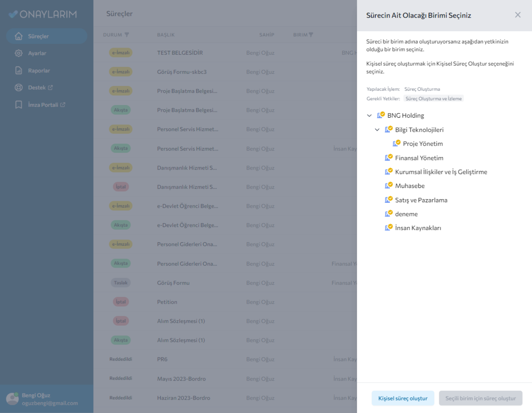This screenshot has height=413, width=532.
Task: Click the Ayarlar gear icon
Action: coord(18,53)
